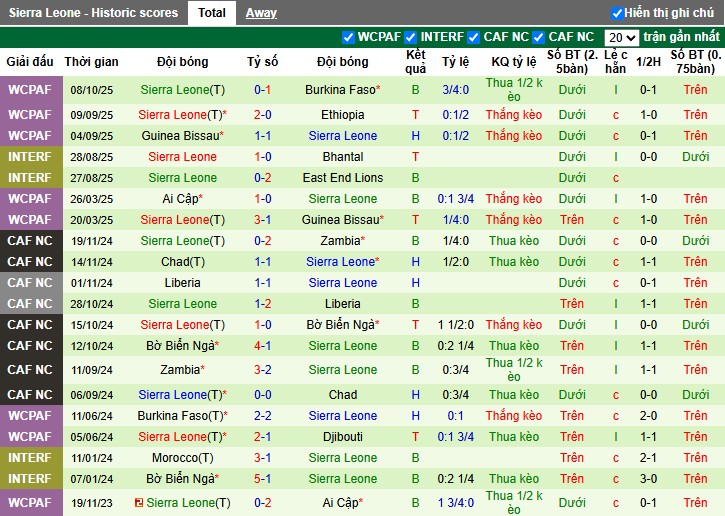
Task: Click the WCPAF badge on the 05/06/24 row
Action: point(30,437)
